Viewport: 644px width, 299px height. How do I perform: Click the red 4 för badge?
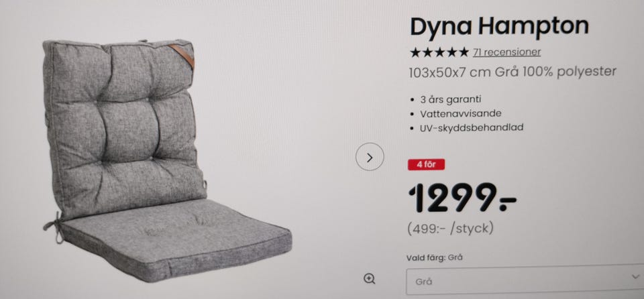tap(427, 165)
